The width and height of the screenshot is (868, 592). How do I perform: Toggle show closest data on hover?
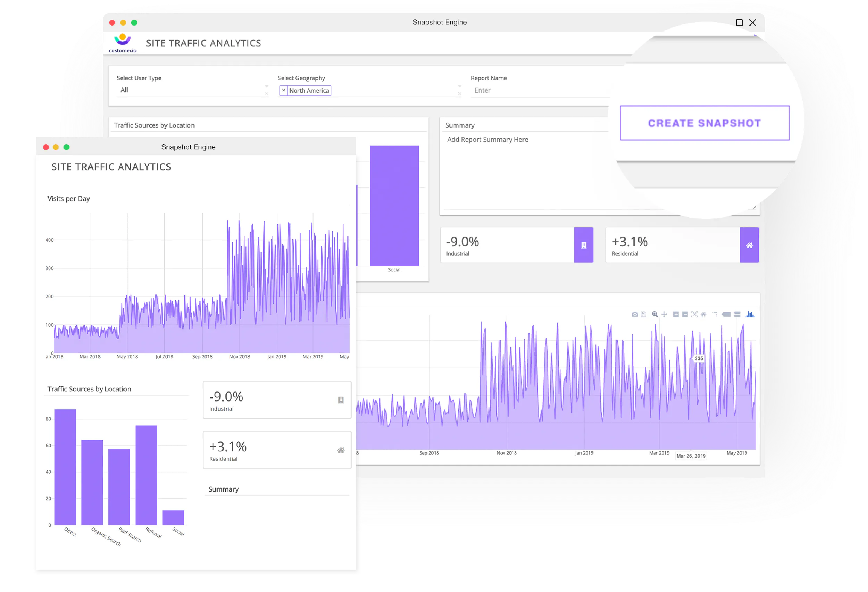[x=726, y=315]
